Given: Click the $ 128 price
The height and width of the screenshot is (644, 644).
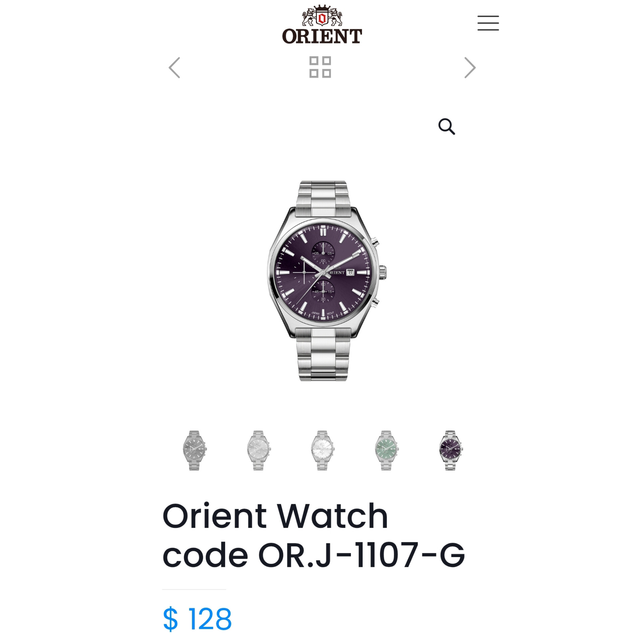Looking at the screenshot, I should click(197, 619).
